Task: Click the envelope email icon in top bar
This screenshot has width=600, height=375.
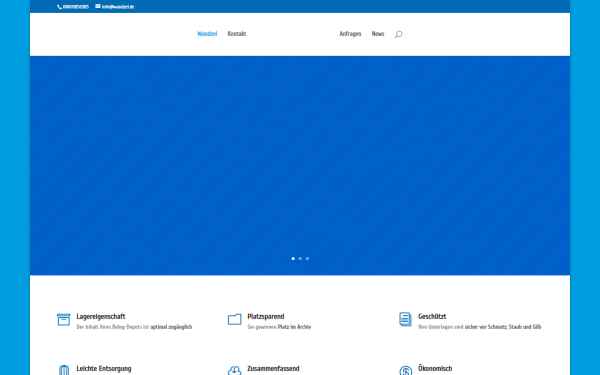Action: 98,6
